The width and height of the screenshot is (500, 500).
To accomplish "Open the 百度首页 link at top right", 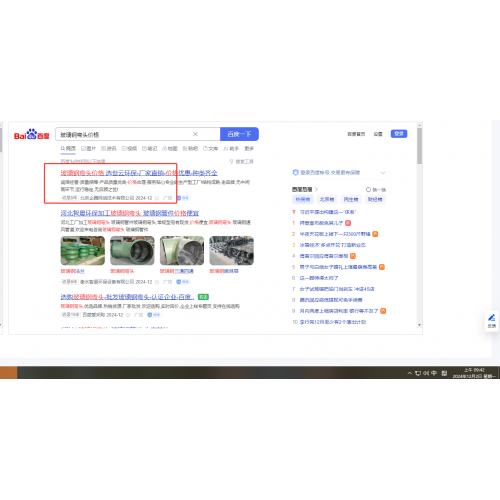I will pyautogui.click(x=356, y=134).
